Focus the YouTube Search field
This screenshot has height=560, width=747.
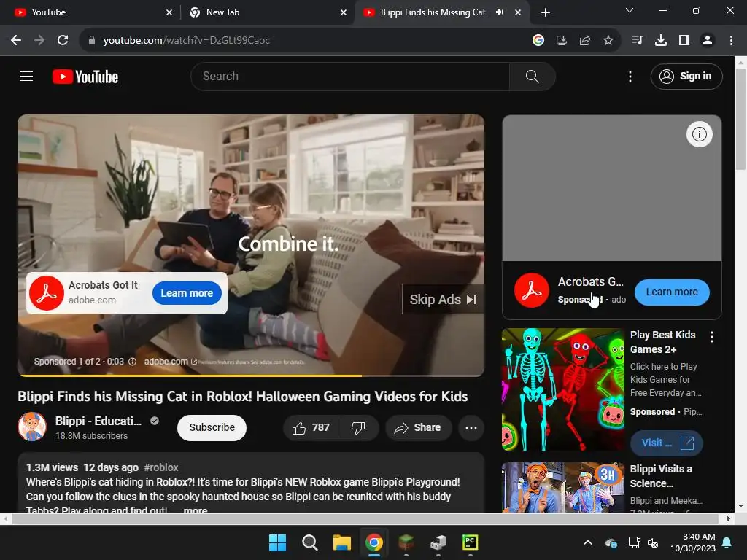[350, 76]
